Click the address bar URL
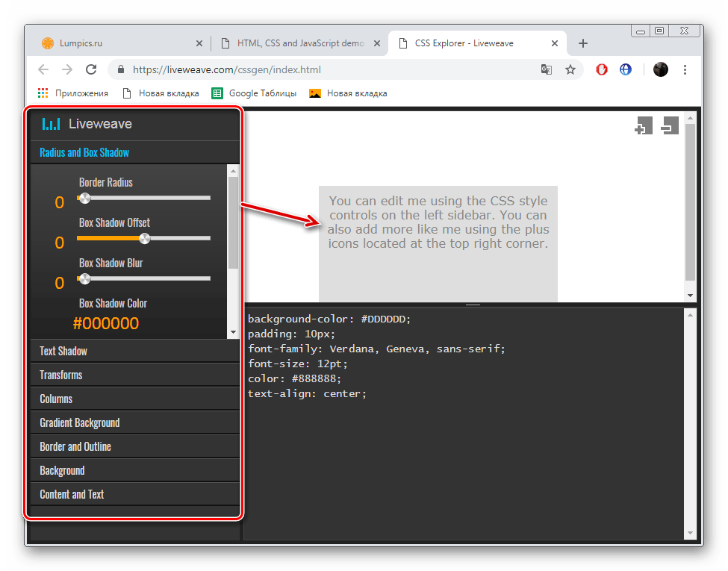728x571 pixels. (x=226, y=69)
